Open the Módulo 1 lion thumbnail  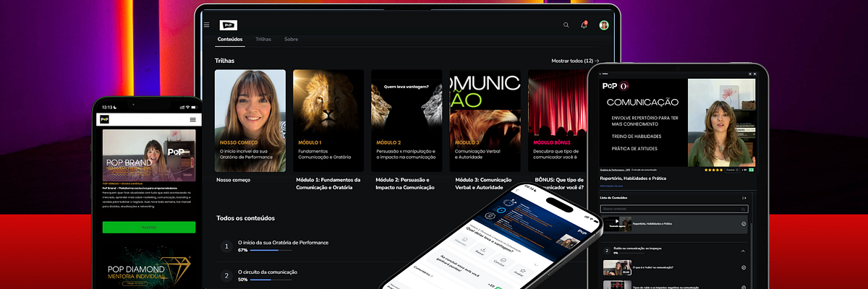[x=328, y=121]
